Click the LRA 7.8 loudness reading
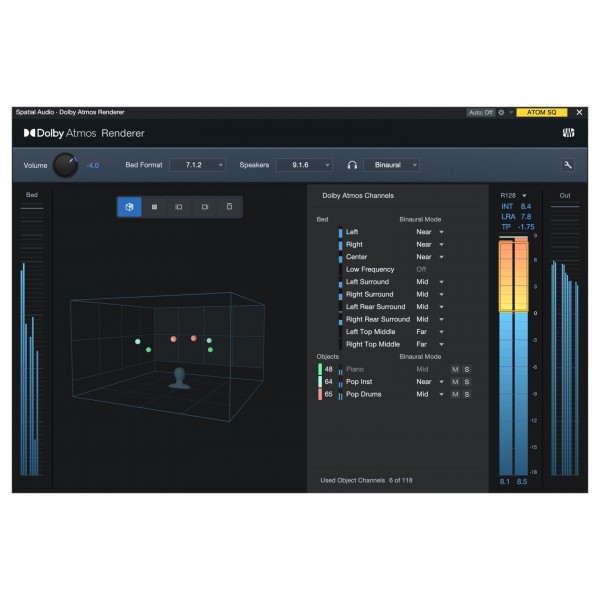Image resolution: width=600 pixels, height=600 pixels. pos(516,217)
